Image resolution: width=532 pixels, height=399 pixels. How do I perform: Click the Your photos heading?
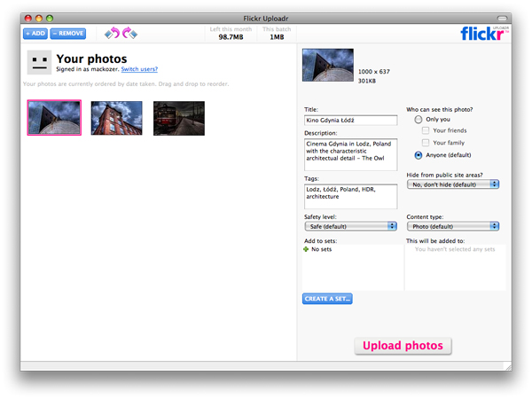click(91, 59)
